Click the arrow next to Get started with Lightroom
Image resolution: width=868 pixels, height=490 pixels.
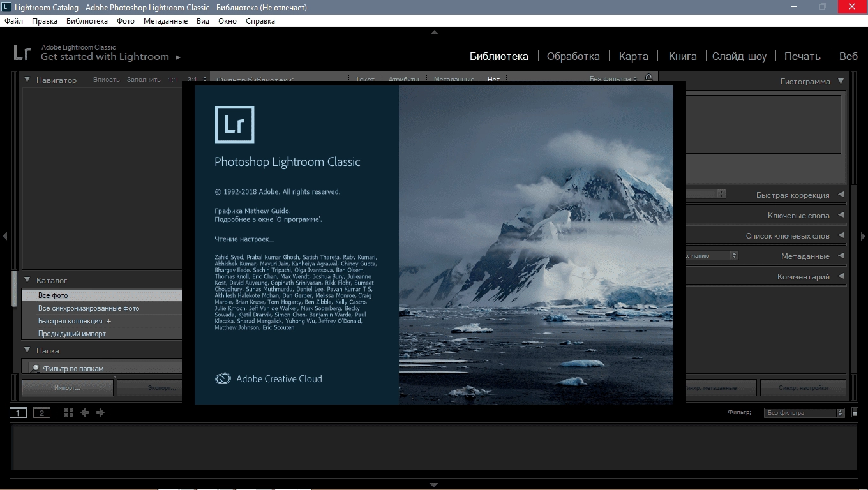click(177, 57)
